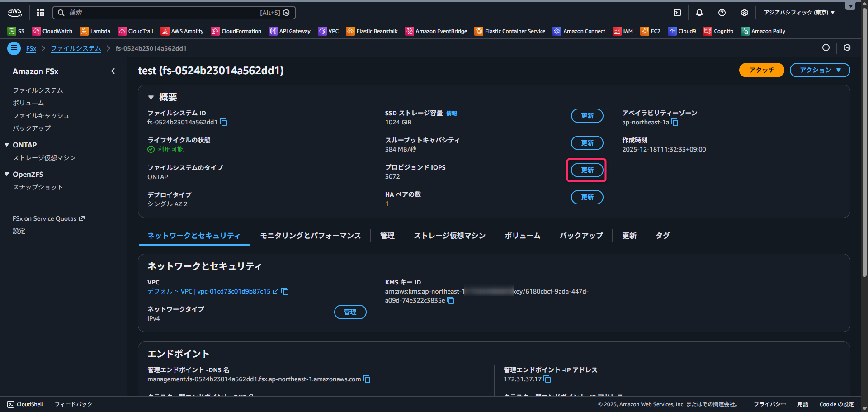This screenshot has width=868, height=412.
Task: Open the Amazon EventBridge shortcut
Action: [x=436, y=31]
